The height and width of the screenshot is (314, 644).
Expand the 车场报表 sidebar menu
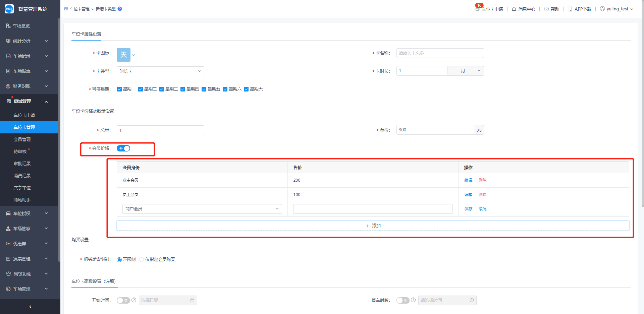46,71
